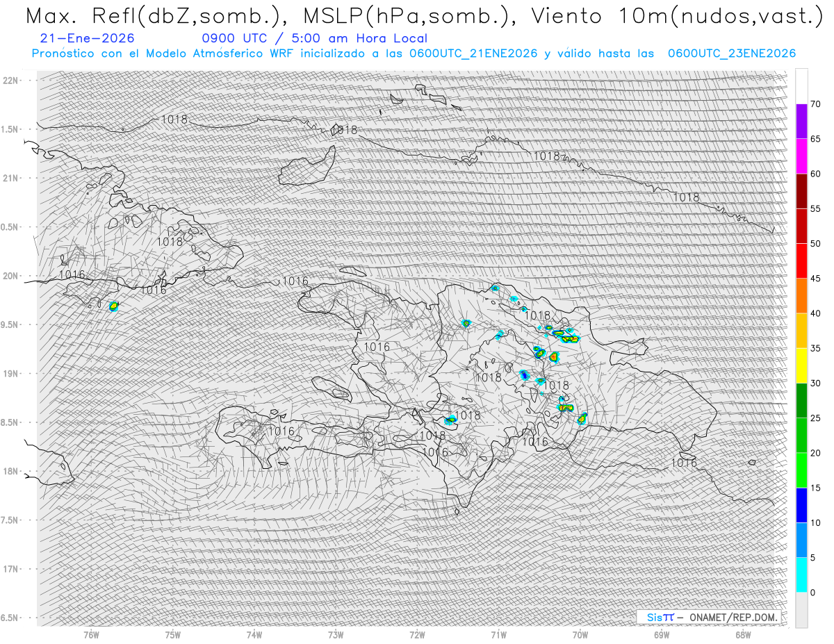This screenshot has width=834, height=644.
Task: Click the gold 35-40 dBZ colorbar segment
Action: point(801,331)
